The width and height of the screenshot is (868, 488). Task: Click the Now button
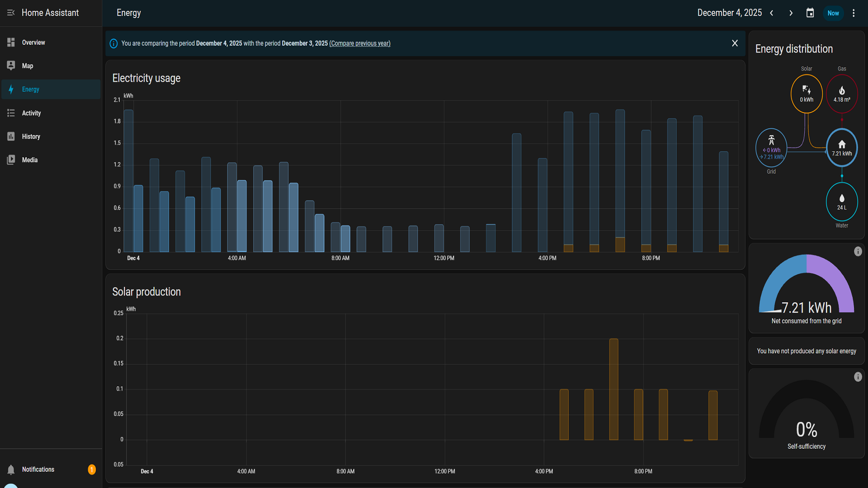tap(833, 13)
